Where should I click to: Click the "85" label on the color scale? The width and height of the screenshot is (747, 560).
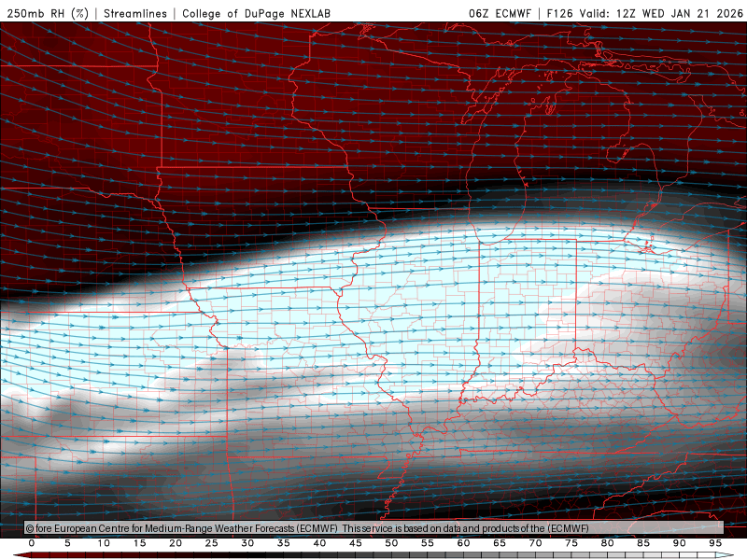pyautogui.click(x=643, y=543)
